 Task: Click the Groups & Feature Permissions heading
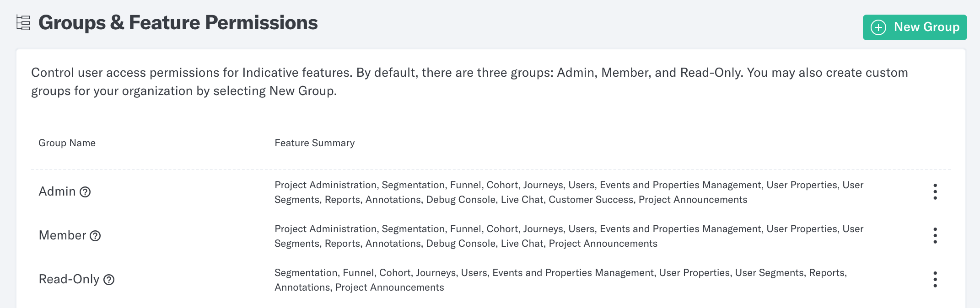click(178, 23)
